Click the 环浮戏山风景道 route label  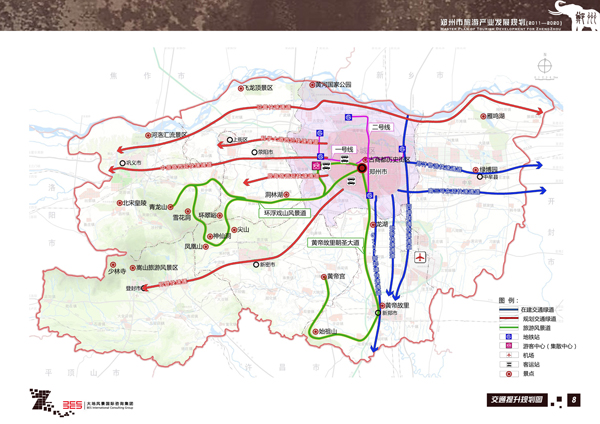[286, 213]
